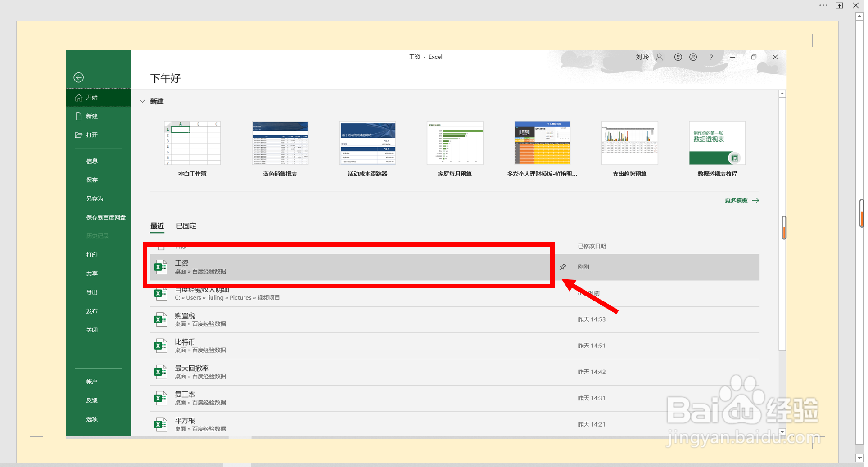
Task: Switch to the 已固定 tab
Action: [x=186, y=226]
